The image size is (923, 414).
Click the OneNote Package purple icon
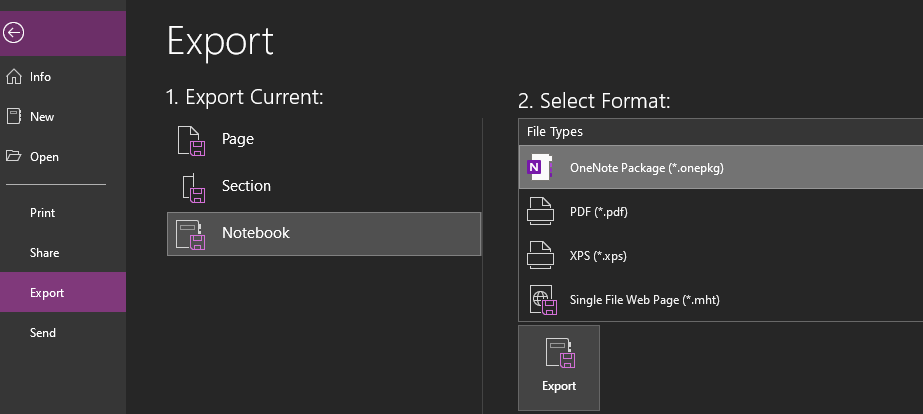point(540,168)
